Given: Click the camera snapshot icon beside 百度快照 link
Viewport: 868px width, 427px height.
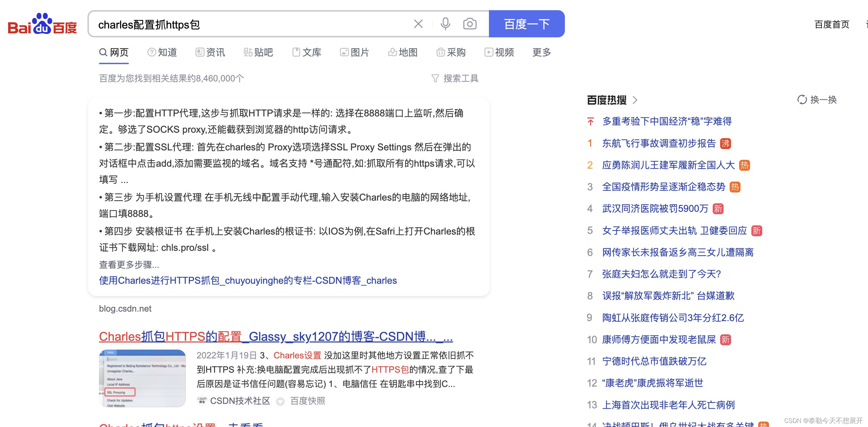Looking at the screenshot, I should (280, 401).
